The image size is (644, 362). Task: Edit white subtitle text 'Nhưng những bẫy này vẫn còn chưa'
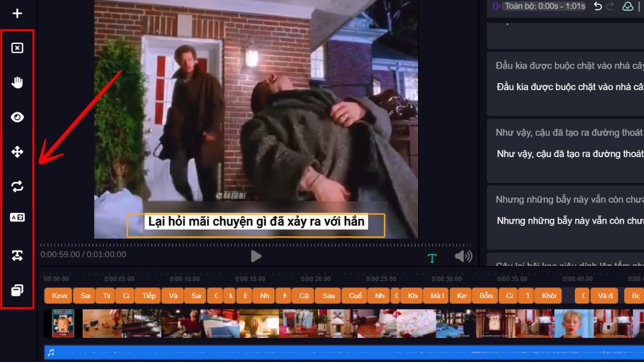[x=570, y=221]
